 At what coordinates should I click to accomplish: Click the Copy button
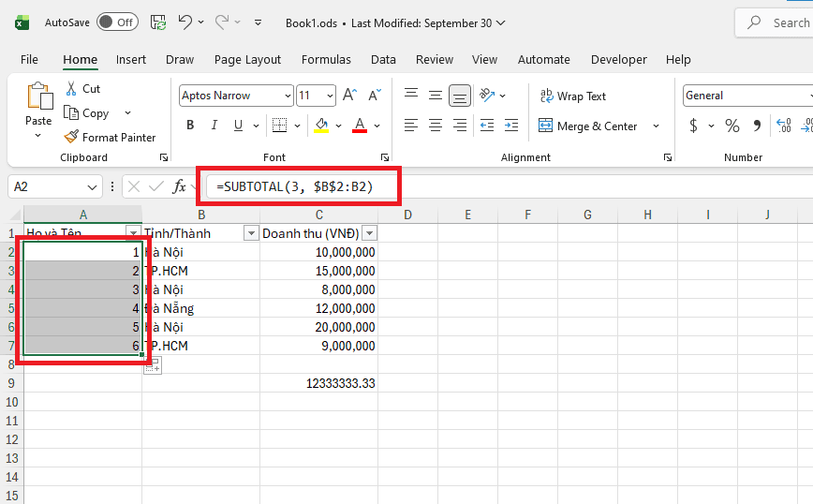(86, 113)
